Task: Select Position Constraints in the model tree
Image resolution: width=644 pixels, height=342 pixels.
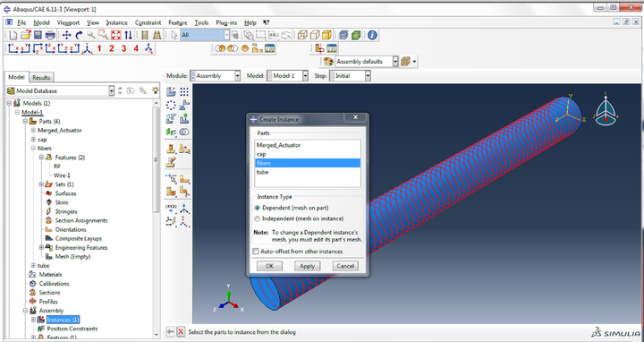Action: point(72,329)
